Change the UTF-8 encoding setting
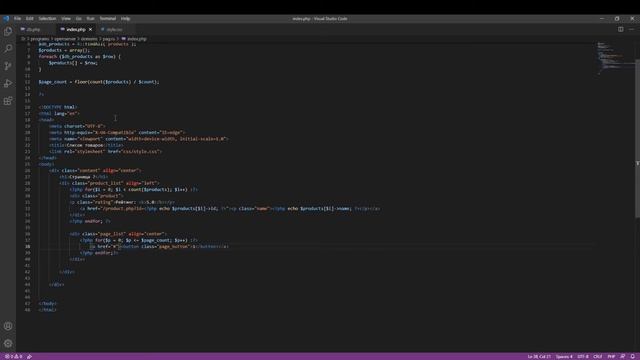This screenshot has height=360, width=640. point(583,356)
